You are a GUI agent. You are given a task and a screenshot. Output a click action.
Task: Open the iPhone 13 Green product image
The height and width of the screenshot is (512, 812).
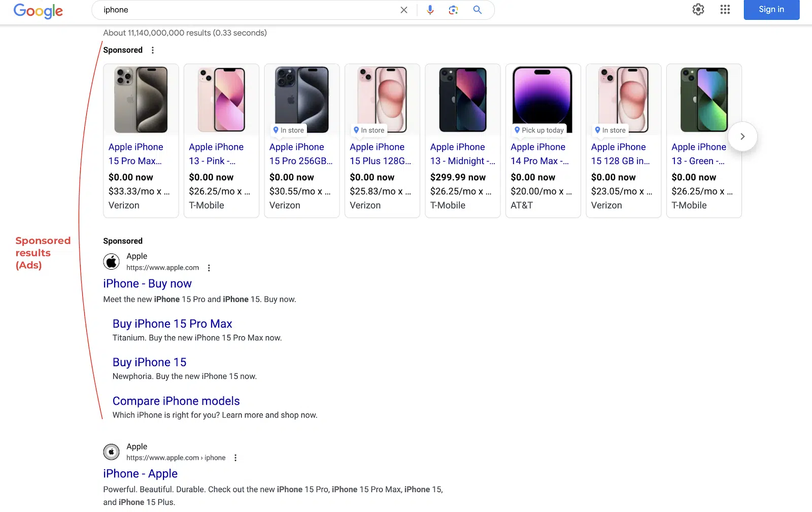pos(704,100)
